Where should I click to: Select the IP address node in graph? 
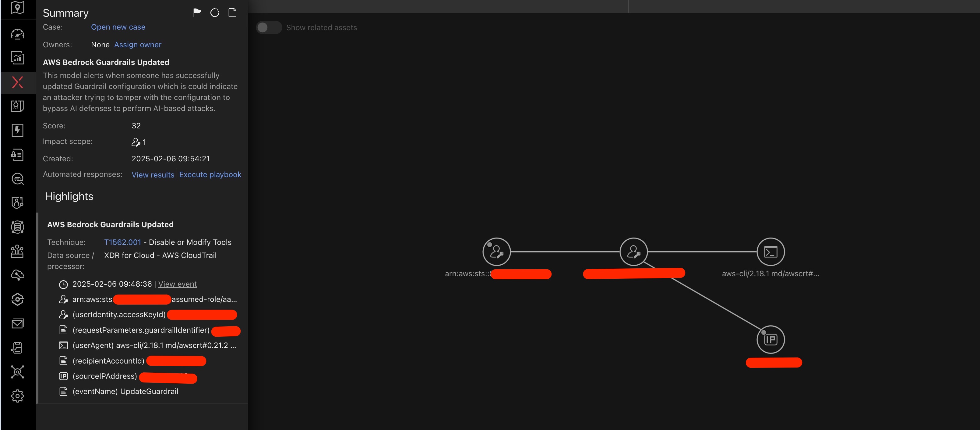pos(770,339)
